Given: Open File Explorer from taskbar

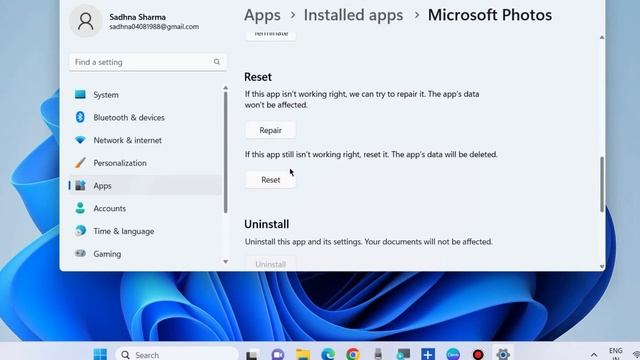Looking at the screenshot, I should tap(303, 354).
